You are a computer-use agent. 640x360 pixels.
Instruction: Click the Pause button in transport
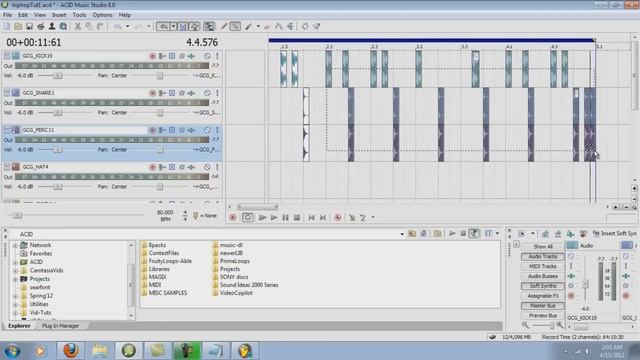click(285, 218)
